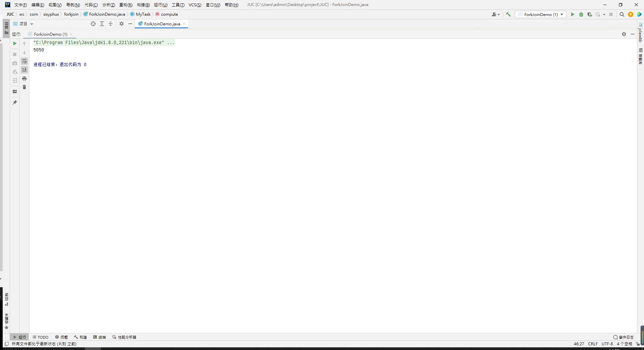
Task: Click the dump threads camera icon
Action: tap(15, 63)
